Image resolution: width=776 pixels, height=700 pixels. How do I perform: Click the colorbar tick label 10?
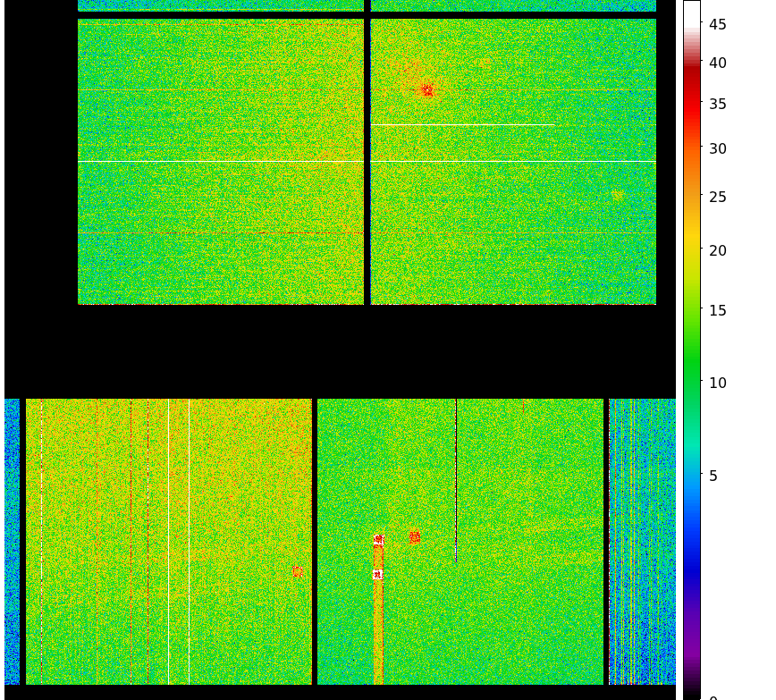pyautogui.click(x=718, y=384)
